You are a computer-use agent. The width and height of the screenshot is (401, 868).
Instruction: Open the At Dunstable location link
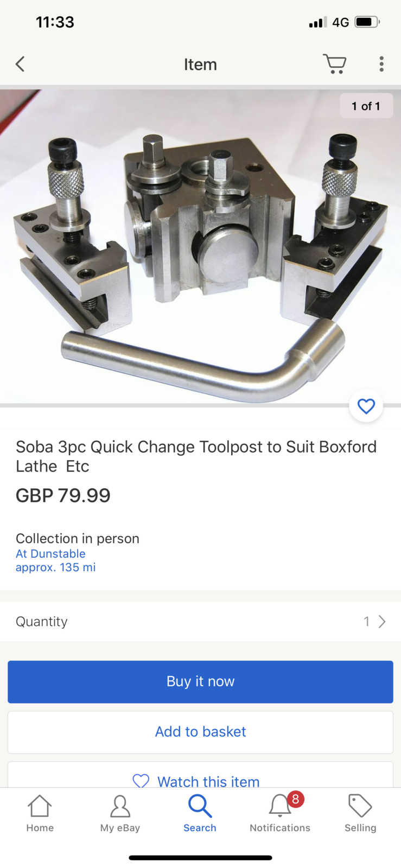coord(50,554)
